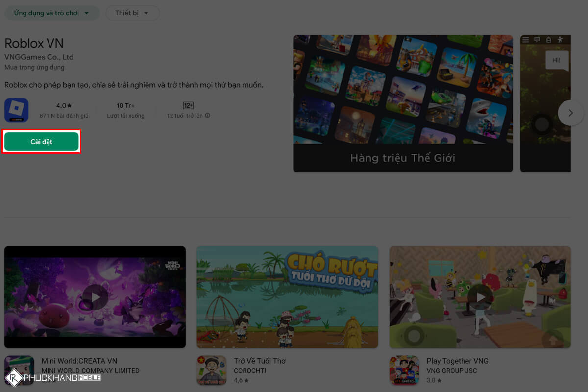Click the 4,0 star rating of Roblox VN
The image size is (588, 392).
coord(64,105)
